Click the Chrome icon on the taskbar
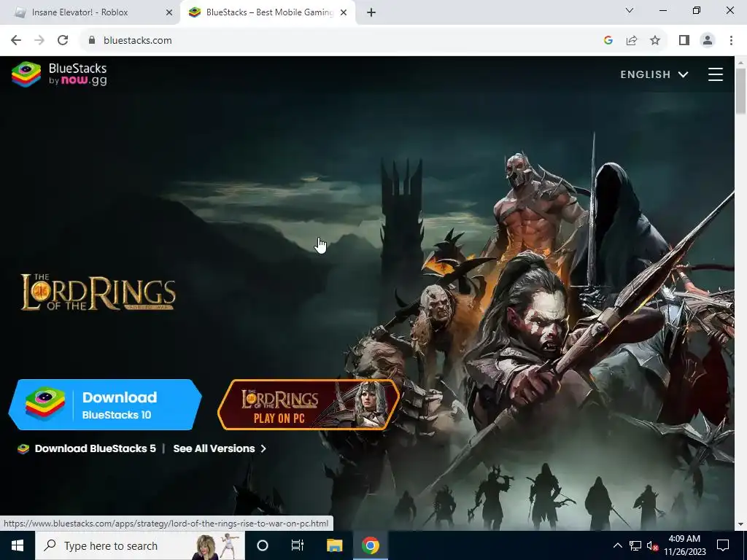 [370, 545]
